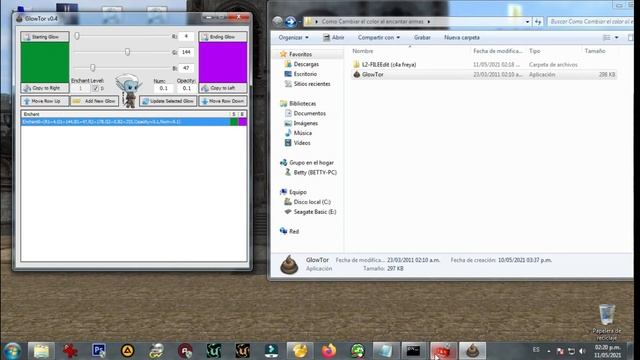Click the Add New Glow button
Viewport: 640px width, 360px height.
click(x=94, y=101)
